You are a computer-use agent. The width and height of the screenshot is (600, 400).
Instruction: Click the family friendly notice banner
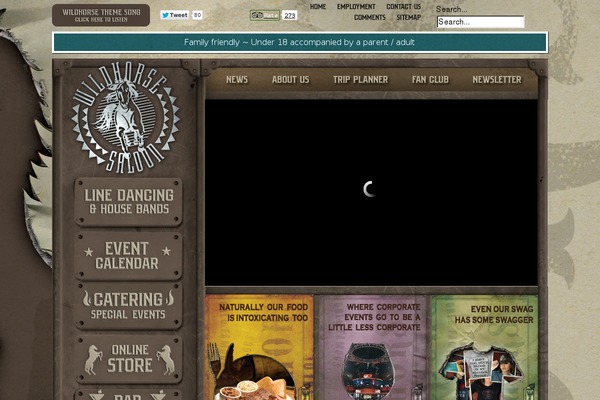[300, 42]
